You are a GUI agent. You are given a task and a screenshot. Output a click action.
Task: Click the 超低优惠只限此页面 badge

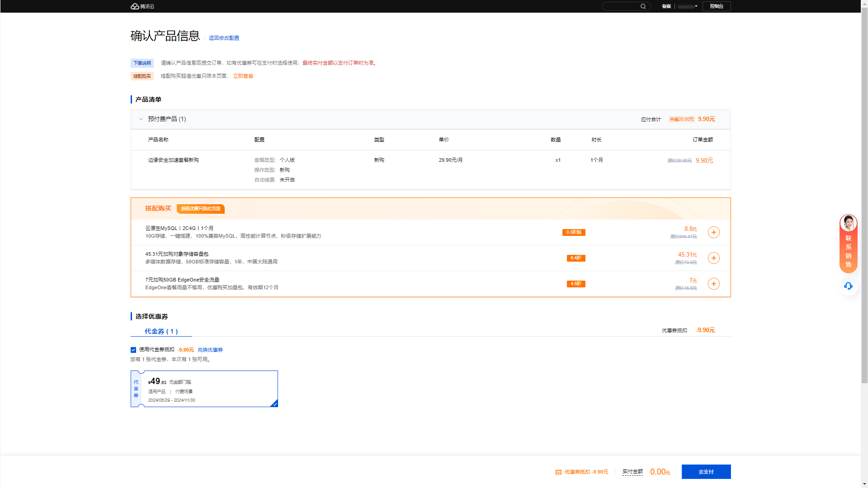point(201,209)
